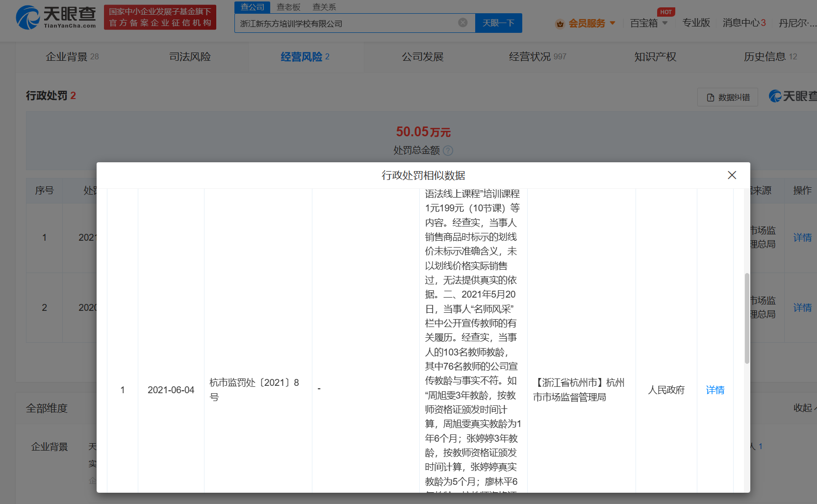Viewport: 817px width, 504px height.
Task: Open the 经营状况 tab
Action: 537,57
